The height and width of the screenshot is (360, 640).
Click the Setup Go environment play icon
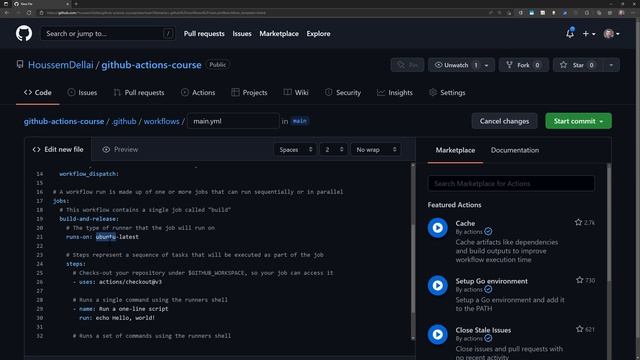click(438, 285)
